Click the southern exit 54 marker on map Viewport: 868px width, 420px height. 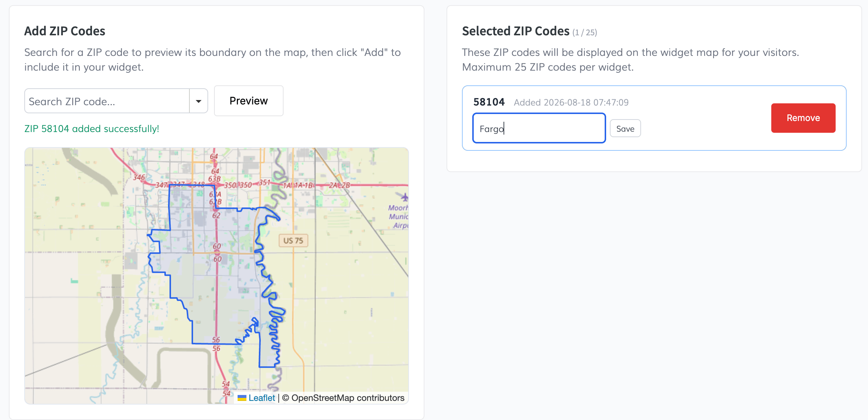coord(226,394)
